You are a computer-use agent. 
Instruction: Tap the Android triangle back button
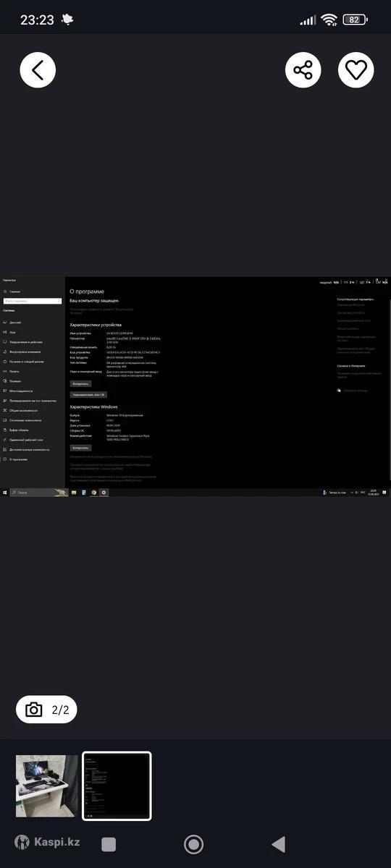278,844
